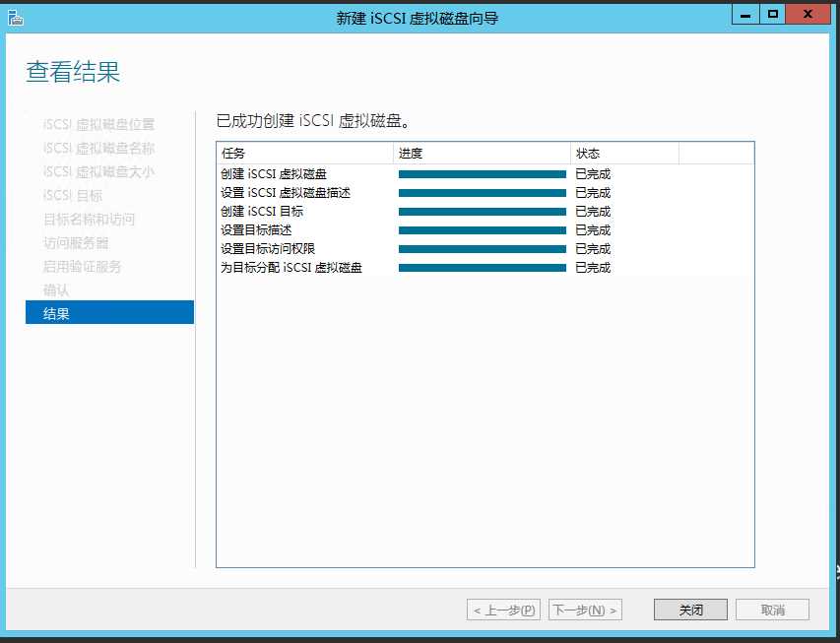Click the progress bar for 创建 iSCSI 虚拟磁盘
The height and width of the screenshot is (643, 840).
(x=483, y=174)
